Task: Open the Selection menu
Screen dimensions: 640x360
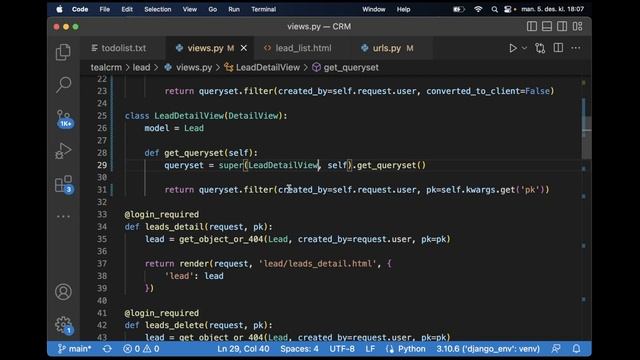Action: point(158,9)
